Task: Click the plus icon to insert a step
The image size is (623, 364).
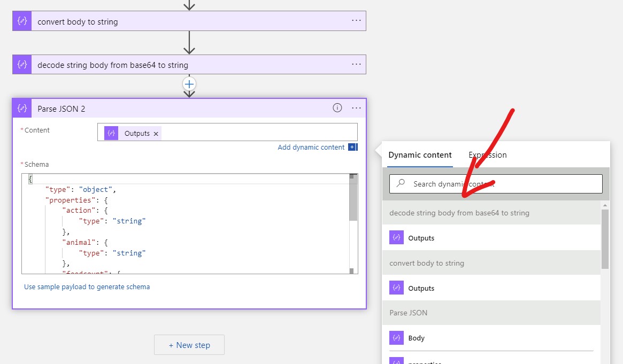Action: [189, 84]
